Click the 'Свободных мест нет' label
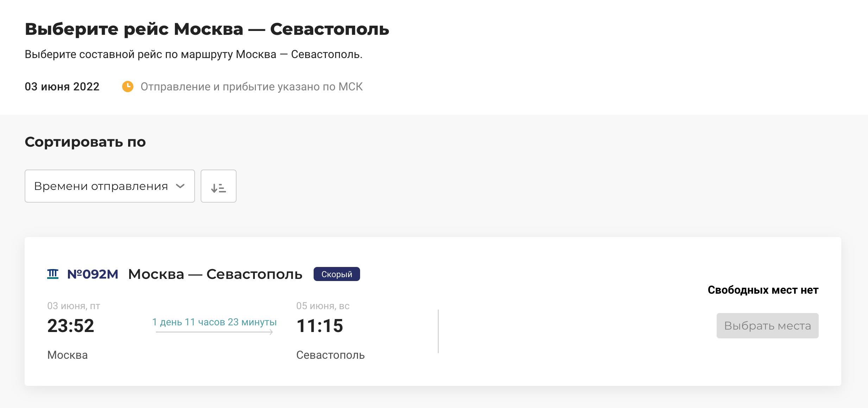Viewport: 868px width, 408px height. (763, 290)
